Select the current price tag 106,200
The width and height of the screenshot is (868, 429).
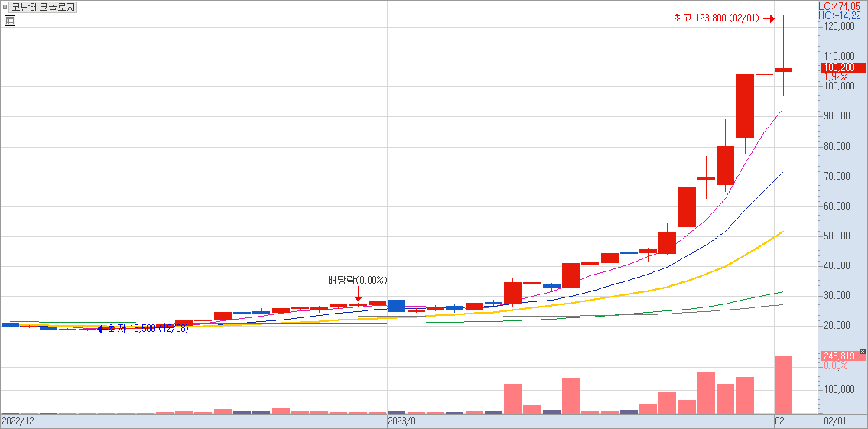tap(841, 67)
